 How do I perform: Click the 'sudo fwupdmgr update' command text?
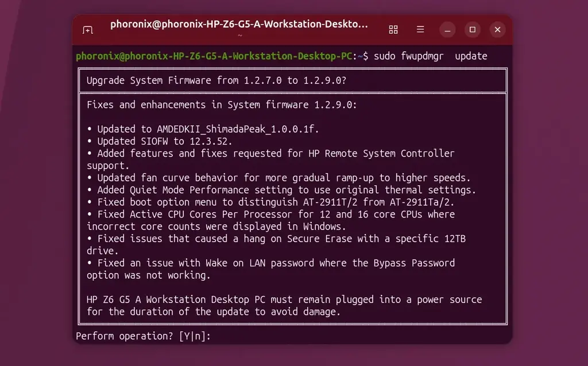click(x=431, y=56)
